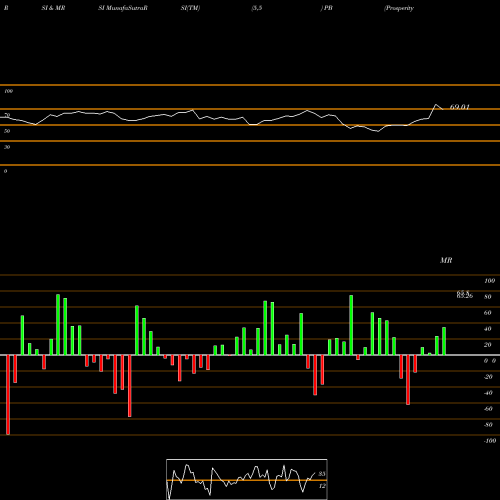Click the 80 label on MR axis
The height and width of the screenshot is (500, 500).
pos(488,297)
